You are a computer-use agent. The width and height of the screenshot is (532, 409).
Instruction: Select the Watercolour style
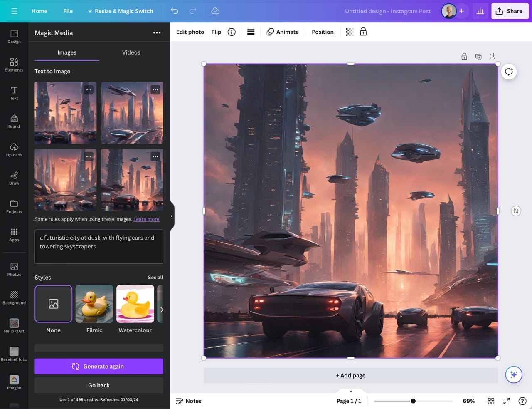click(x=135, y=304)
